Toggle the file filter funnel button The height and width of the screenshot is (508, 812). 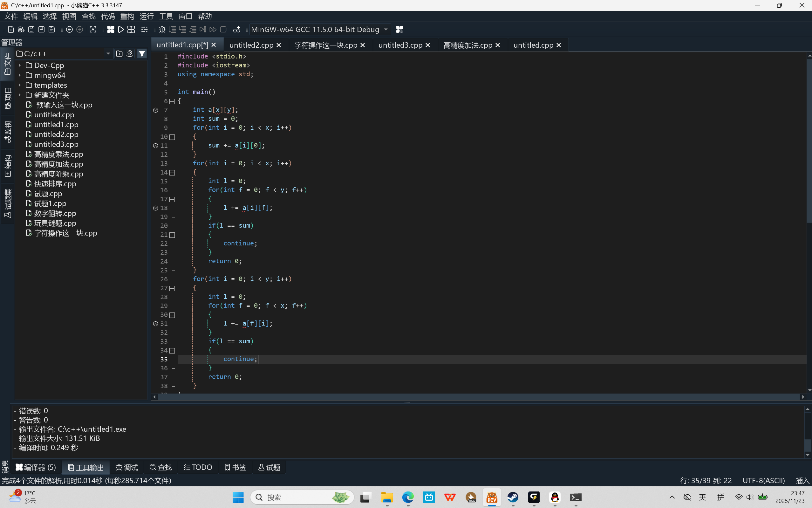142,53
